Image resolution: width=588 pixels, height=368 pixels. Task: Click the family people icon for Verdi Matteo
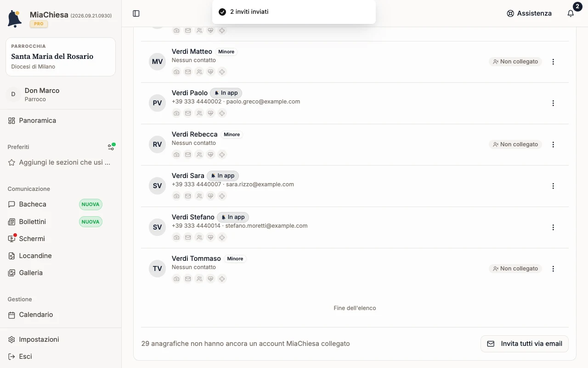[199, 72]
